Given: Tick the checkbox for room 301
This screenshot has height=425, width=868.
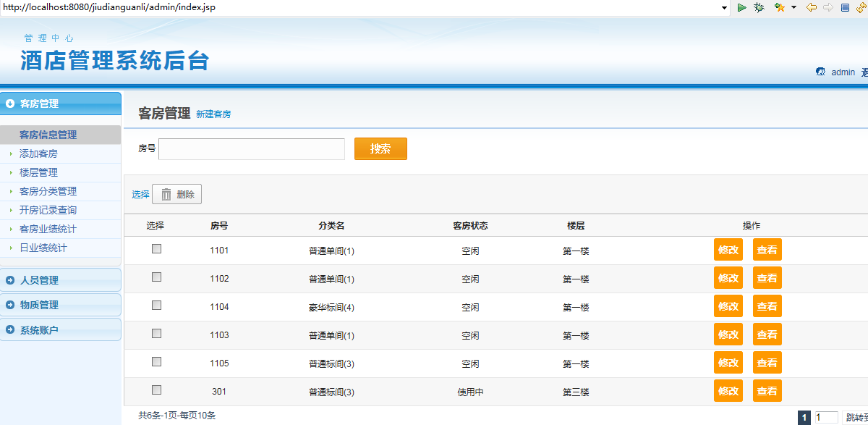Looking at the screenshot, I should pyautogui.click(x=156, y=390).
